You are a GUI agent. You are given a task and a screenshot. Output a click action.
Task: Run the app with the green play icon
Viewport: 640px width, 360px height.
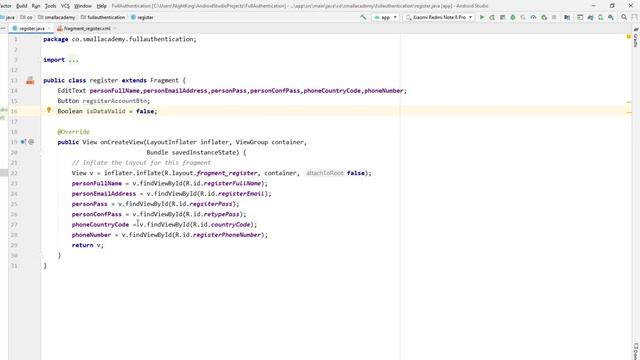pos(482,17)
